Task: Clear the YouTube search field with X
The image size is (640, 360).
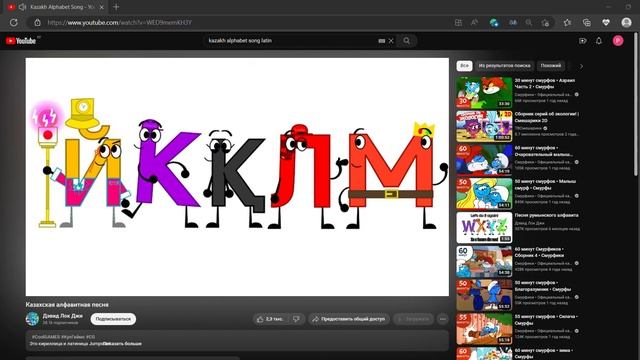Action: tap(391, 41)
